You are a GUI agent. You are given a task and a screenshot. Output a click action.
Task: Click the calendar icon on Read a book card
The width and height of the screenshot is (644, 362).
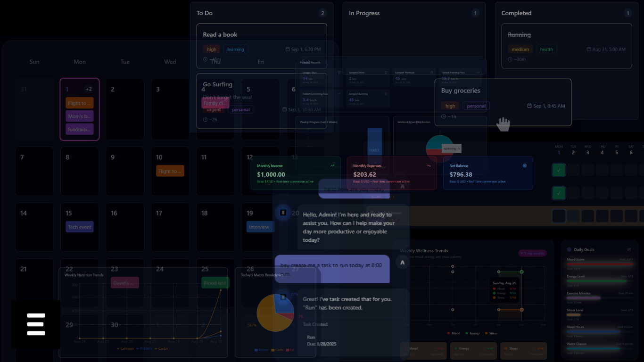[288, 49]
